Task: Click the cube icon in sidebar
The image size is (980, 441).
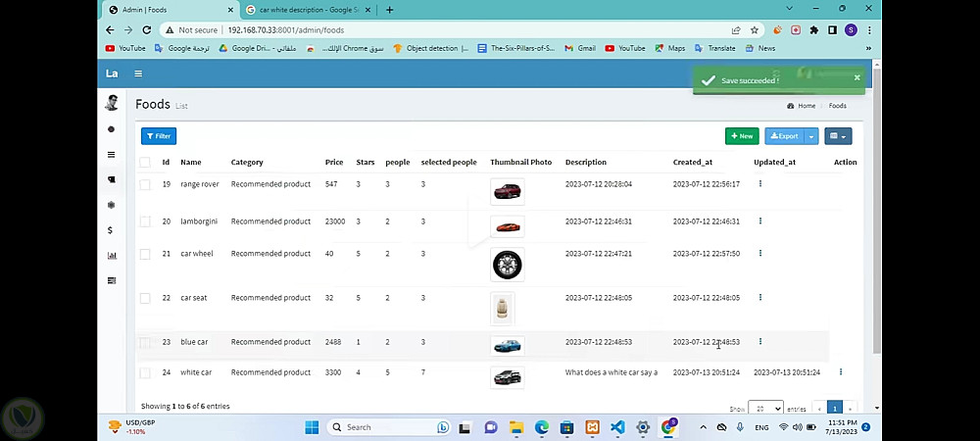Action: pos(112,205)
